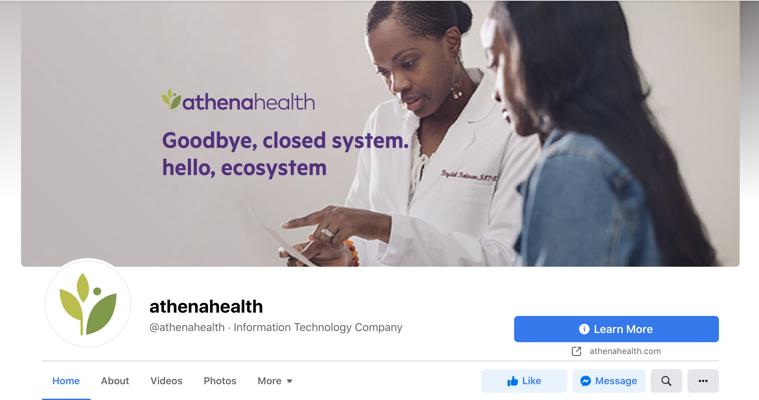Viewport: 759px width, 400px height.
Task: Click the Messenger icon in Message button
Action: [585, 381]
